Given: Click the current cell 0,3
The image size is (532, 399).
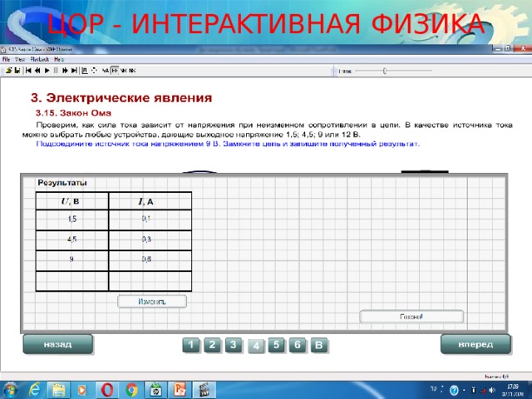Looking at the screenshot, I should click(x=150, y=240).
